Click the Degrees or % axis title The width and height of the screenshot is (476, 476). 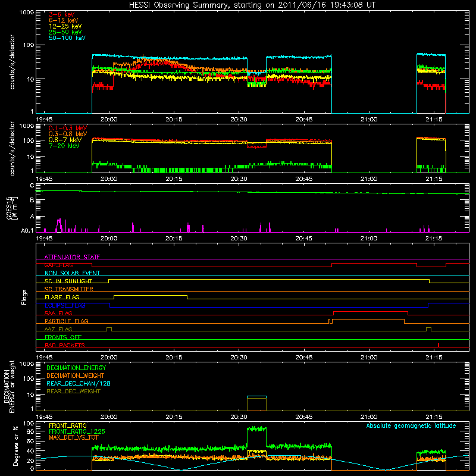15,446
